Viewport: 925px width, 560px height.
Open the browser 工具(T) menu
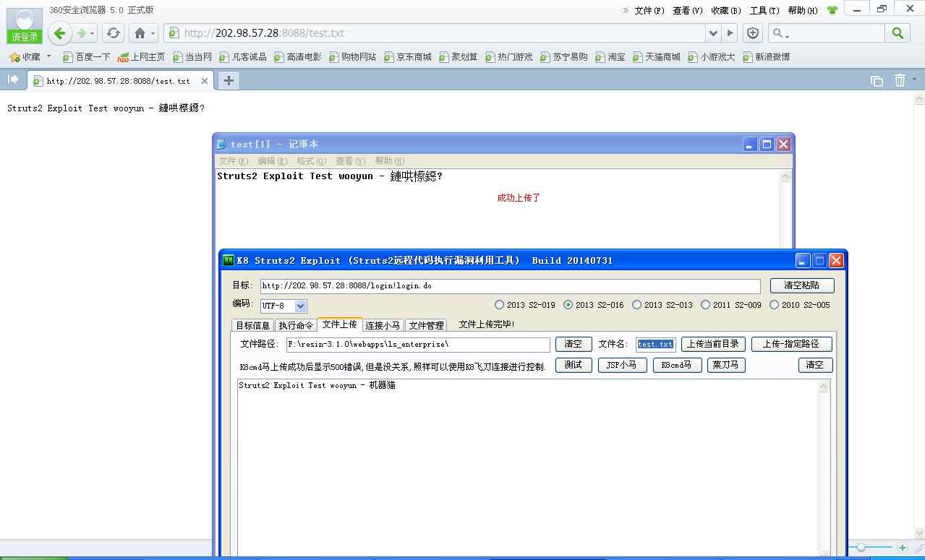764,10
